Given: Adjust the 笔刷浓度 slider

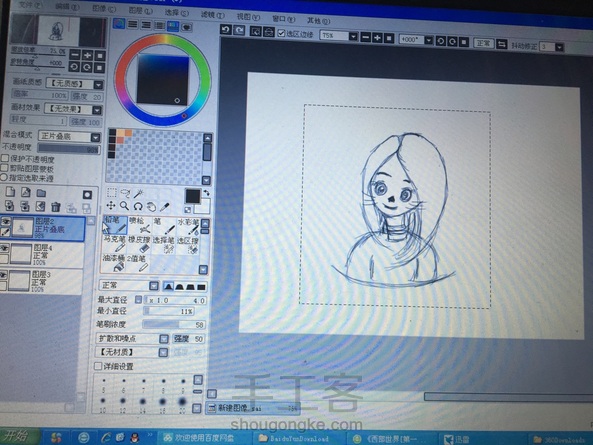Looking at the screenshot, I should click(x=174, y=324).
